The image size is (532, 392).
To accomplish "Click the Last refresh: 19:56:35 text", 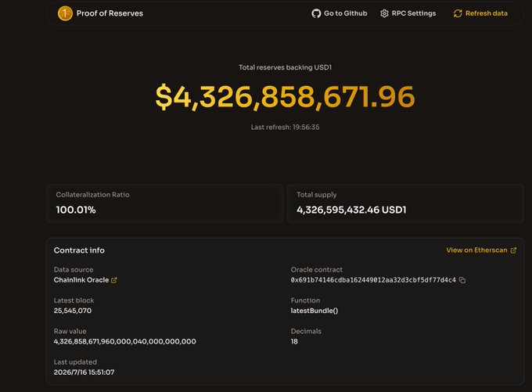I will pos(285,128).
